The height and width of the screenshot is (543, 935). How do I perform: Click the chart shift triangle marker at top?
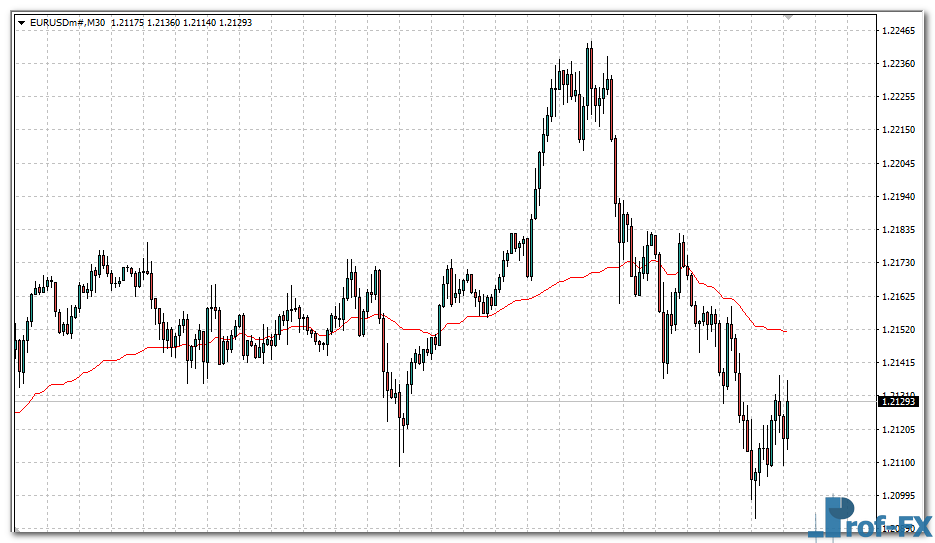[x=788, y=18]
